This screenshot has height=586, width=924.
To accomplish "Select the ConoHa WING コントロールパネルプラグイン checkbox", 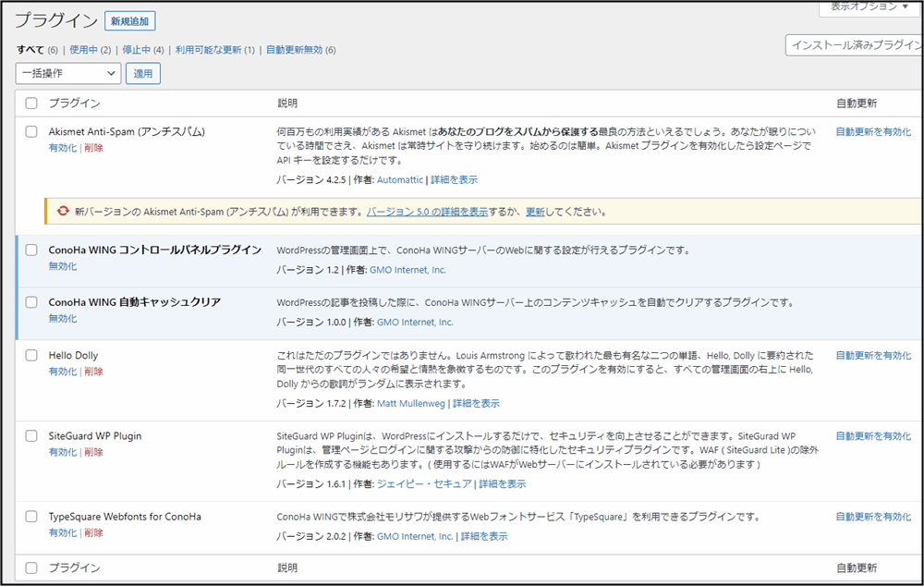I will click(x=31, y=250).
